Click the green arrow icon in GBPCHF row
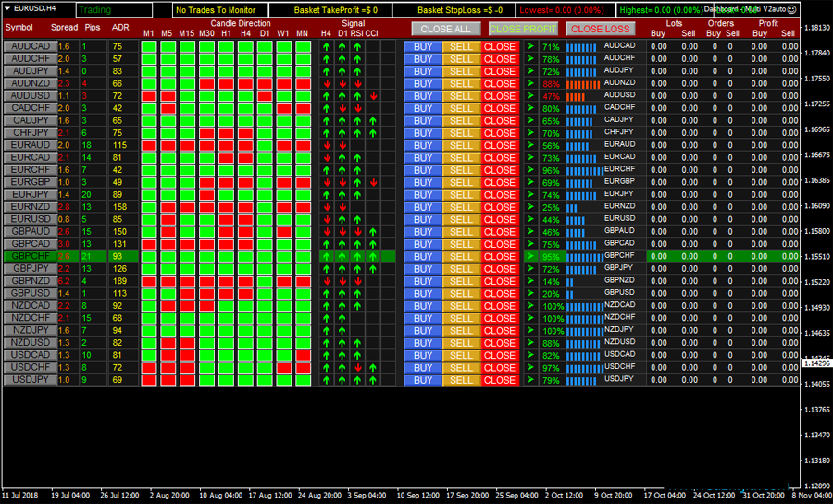 coord(530,256)
